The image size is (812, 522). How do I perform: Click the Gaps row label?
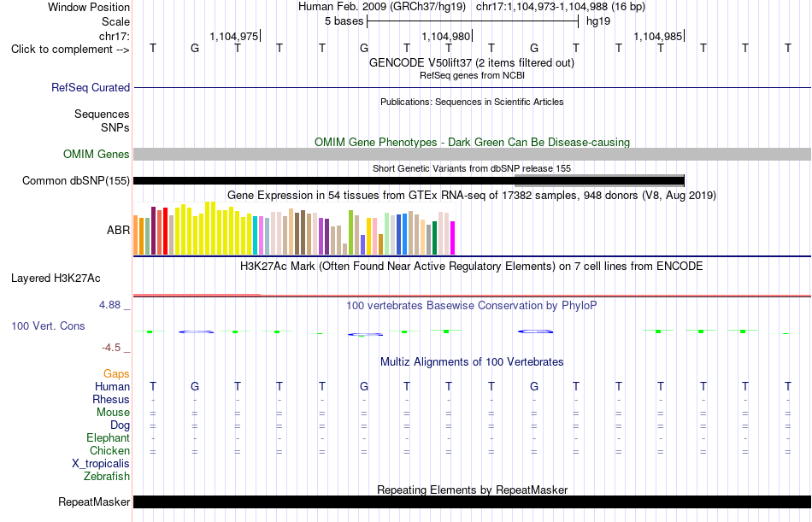(116, 374)
